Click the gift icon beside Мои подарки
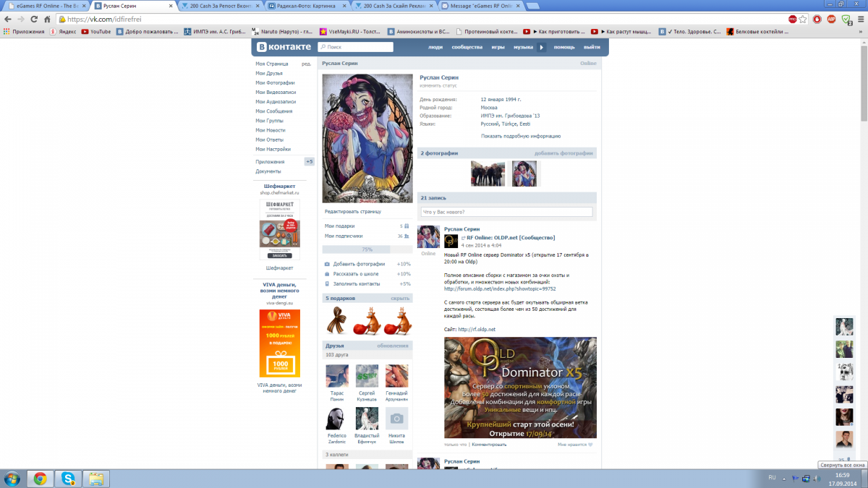868x488 pixels. [x=408, y=226]
